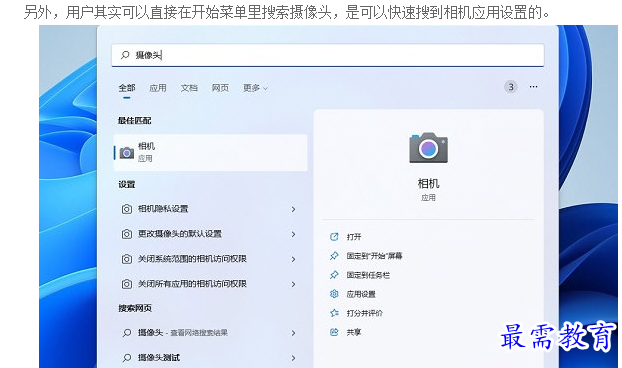Click the search input field with 摄像头

[328, 55]
